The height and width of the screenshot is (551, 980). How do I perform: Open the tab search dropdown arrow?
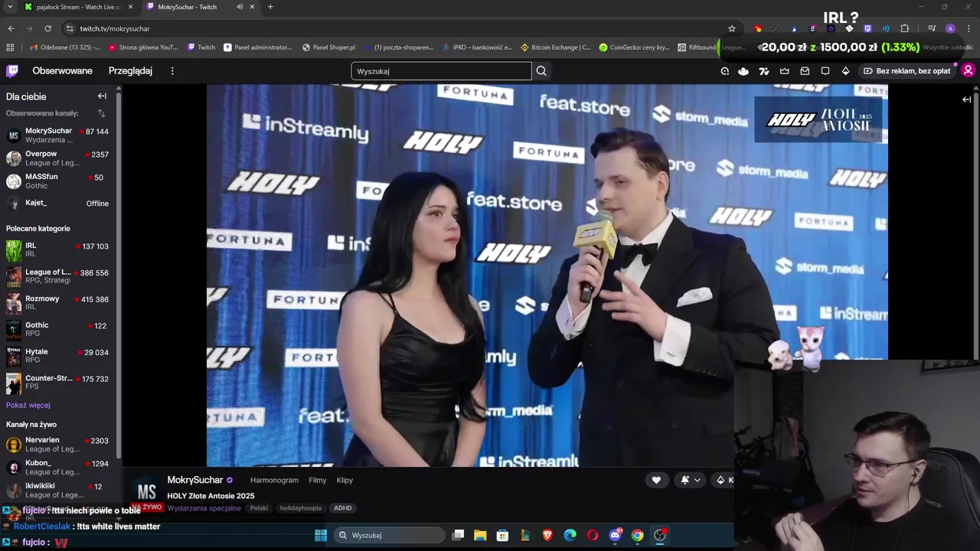point(10,7)
